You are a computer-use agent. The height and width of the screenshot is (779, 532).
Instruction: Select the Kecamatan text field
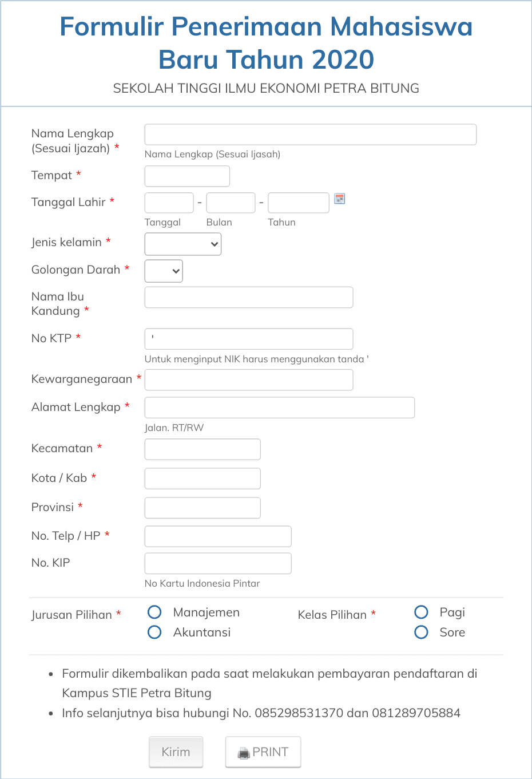point(202,449)
